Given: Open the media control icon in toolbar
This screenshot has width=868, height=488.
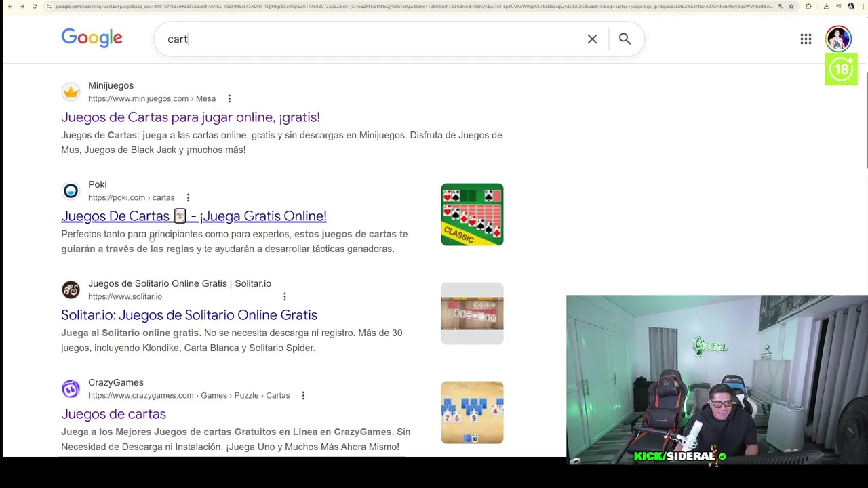Looking at the screenshot, I should click(838, 6).
